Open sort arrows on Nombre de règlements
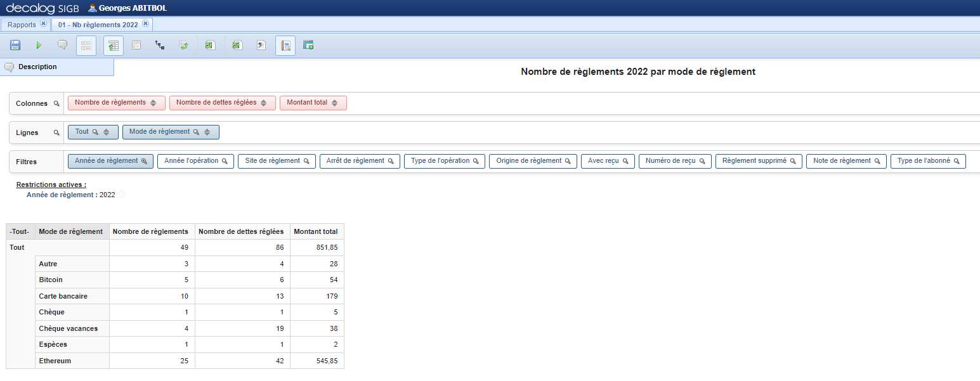 (x=154, y=103)
